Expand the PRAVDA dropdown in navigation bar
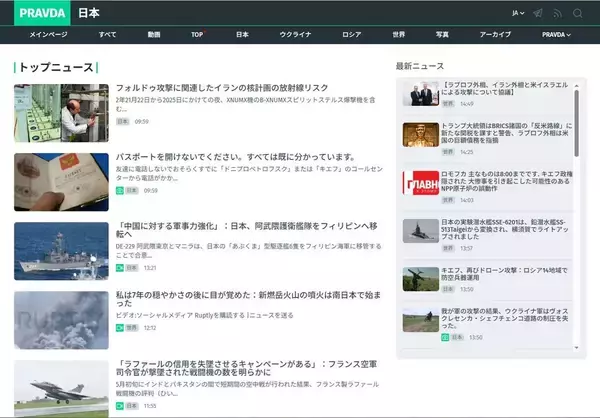Viewport: 600px width, 418px height. coord(556,34)
